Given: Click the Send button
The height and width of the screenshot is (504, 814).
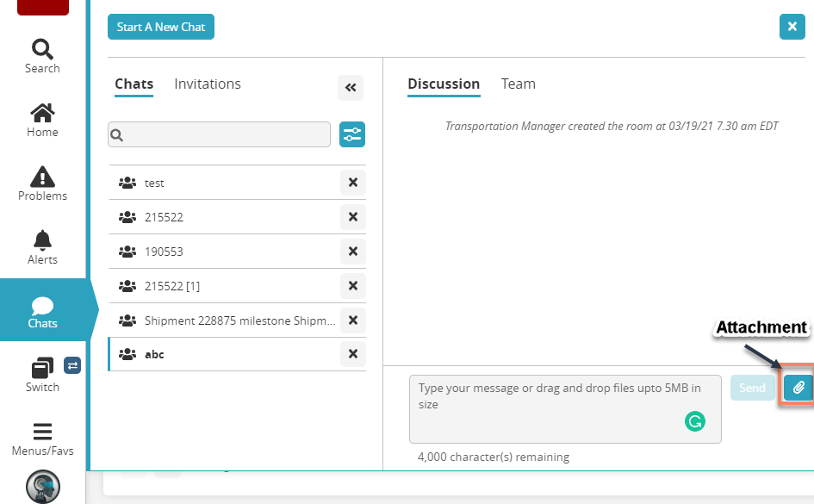Looking at the screenshot, I should (752, 388).
